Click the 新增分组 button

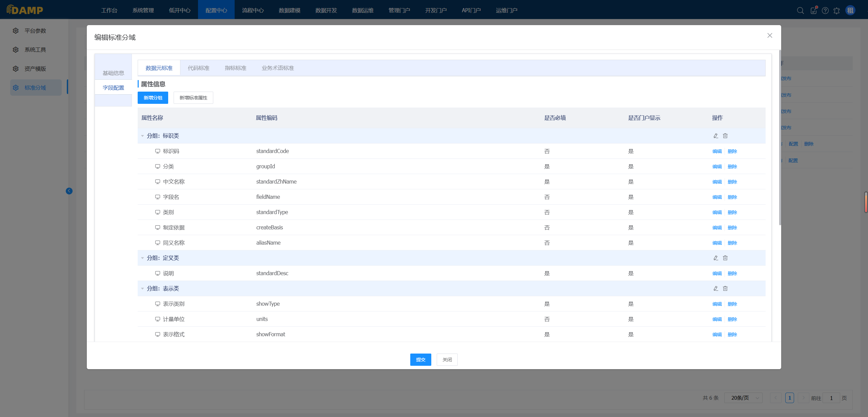tap(153, 98)
